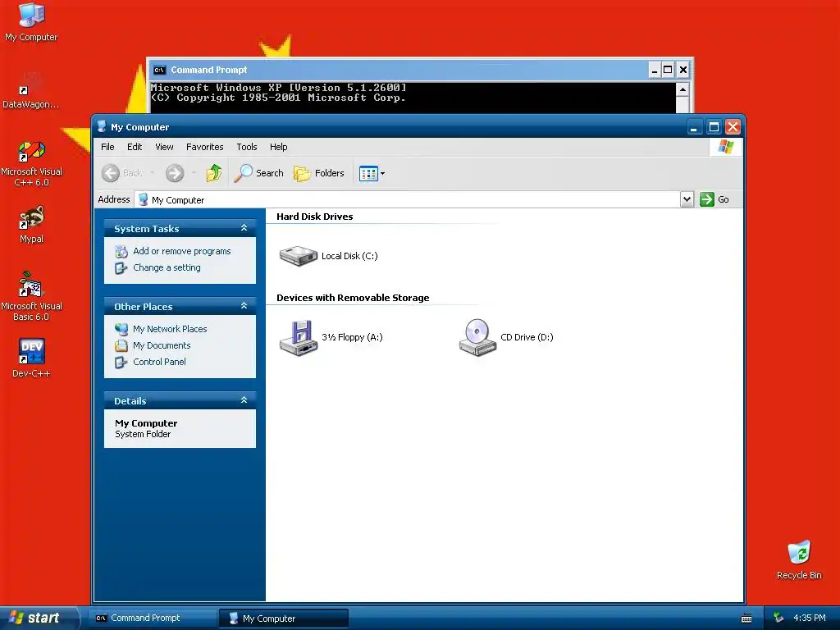
Task: Click the My Documents folder icon
Action: [121, 345]
